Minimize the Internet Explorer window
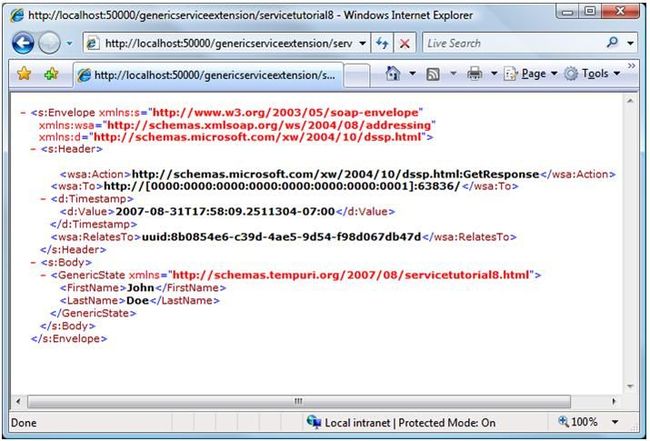 pos(568,12)
